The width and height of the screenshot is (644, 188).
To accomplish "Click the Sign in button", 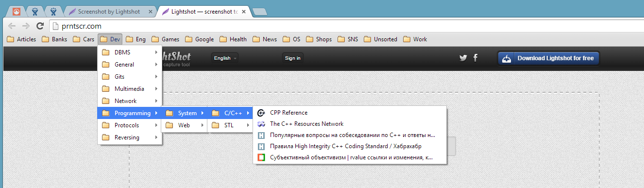I will [292, 58].
